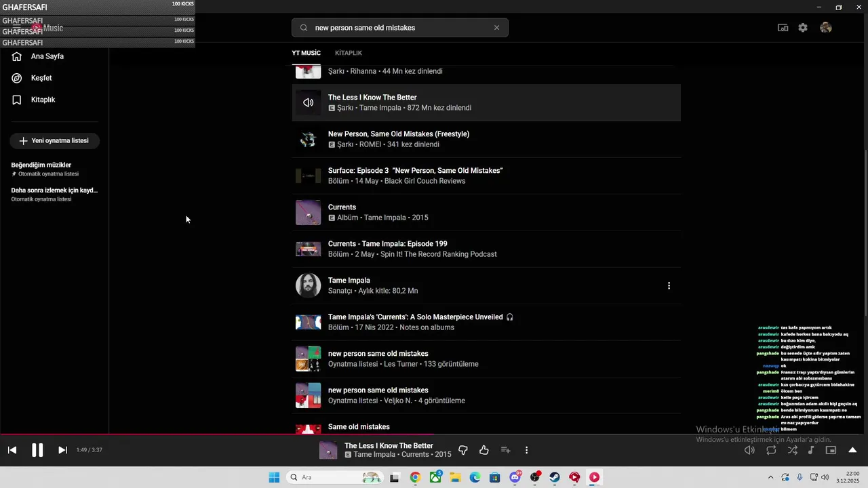The width and height of the screenshot is (868, 488).
Task: Open Xbox app from taskbar
Action: click(435, 477)
